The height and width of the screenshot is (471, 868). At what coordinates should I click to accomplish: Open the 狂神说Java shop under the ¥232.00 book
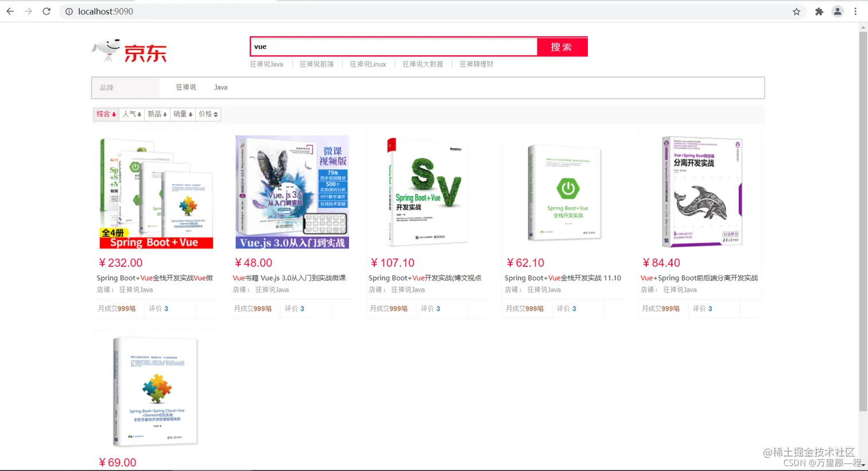[136, 290]
